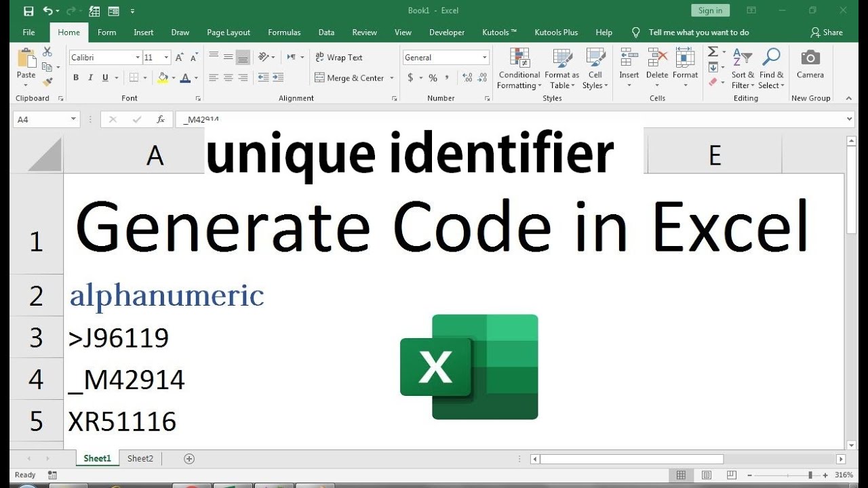Click the Camera icon in New Group
Viewport: 868px width, 488px height.
pos(810,57)
